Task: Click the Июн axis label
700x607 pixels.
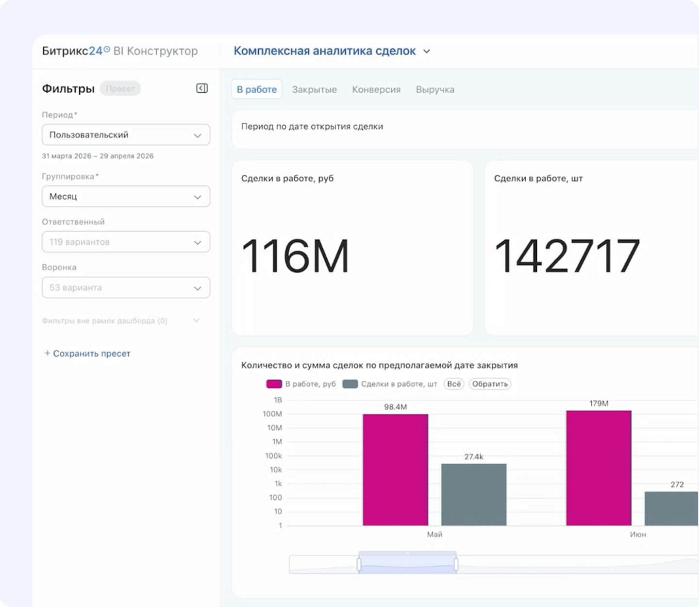Action: pos(638,534)
